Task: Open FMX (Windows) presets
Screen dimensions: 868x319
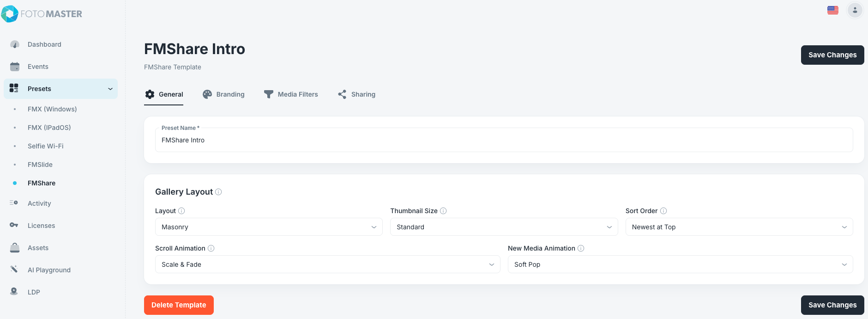Action: (x=52, y=109)
